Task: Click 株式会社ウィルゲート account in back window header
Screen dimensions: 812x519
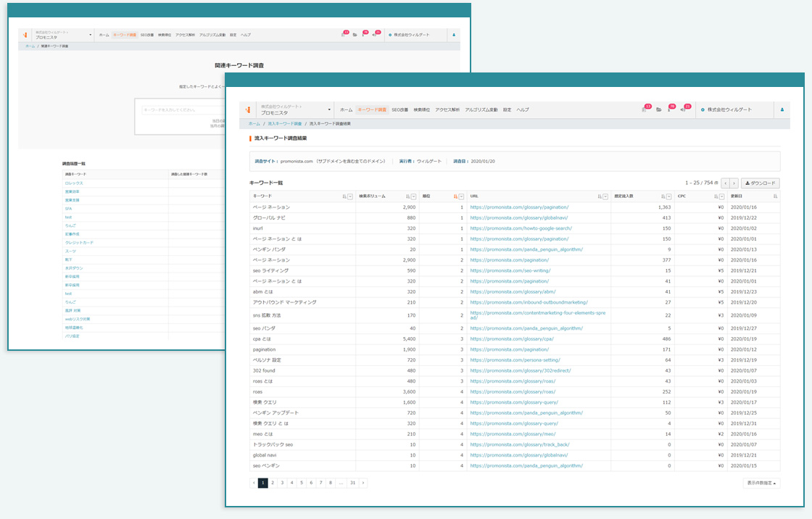Action: [409, 36]
